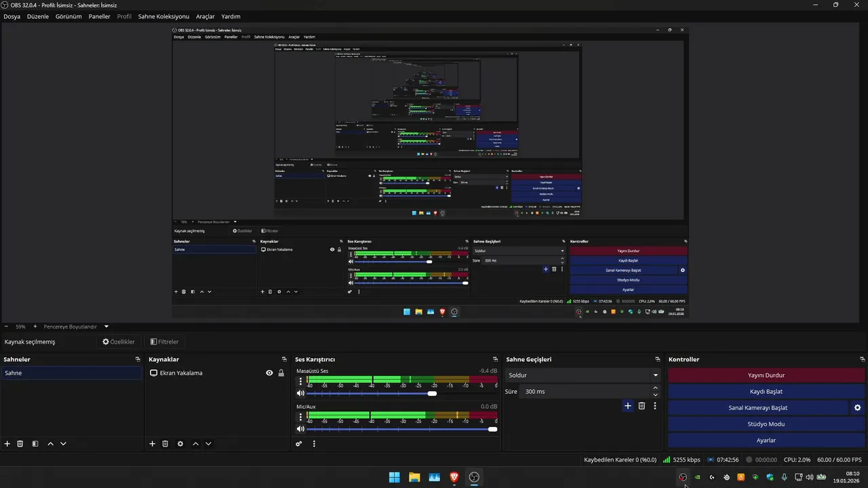Mute the Masaüstü Ses channel

tap(301, 393)
